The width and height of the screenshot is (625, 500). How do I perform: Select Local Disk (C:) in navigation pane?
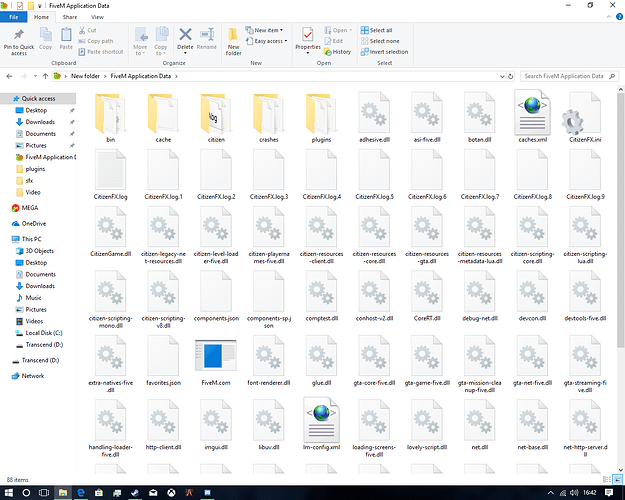tap(44, 333)
